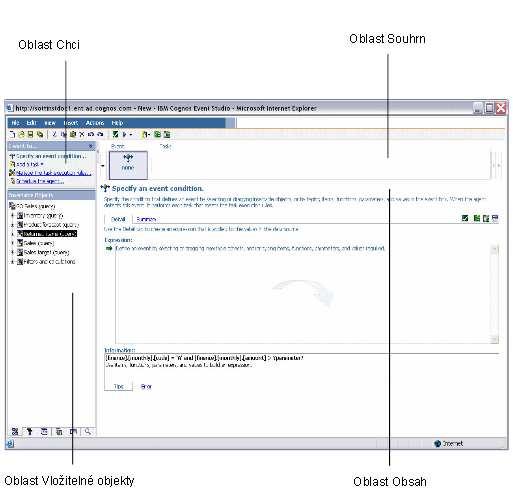513x488 pixels.
Task: Expand the Inventory (query) node
Action: point(12,215)
